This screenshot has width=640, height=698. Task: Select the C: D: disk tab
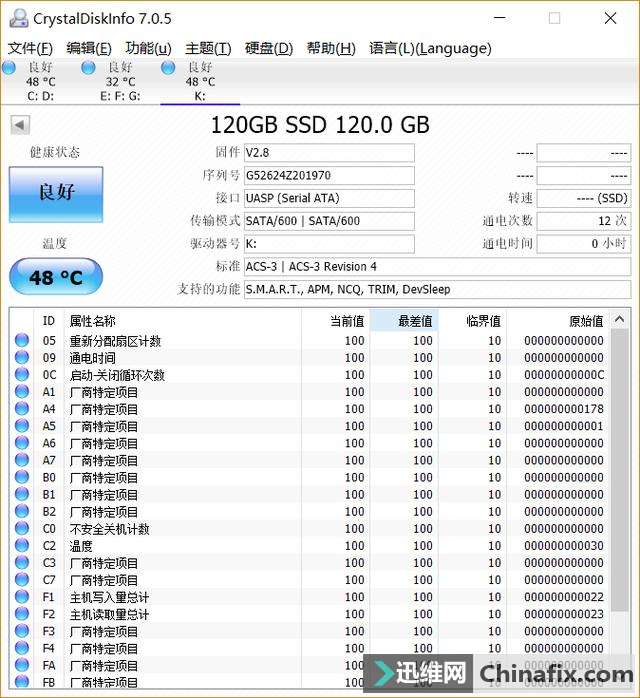[x=40, y=81]
